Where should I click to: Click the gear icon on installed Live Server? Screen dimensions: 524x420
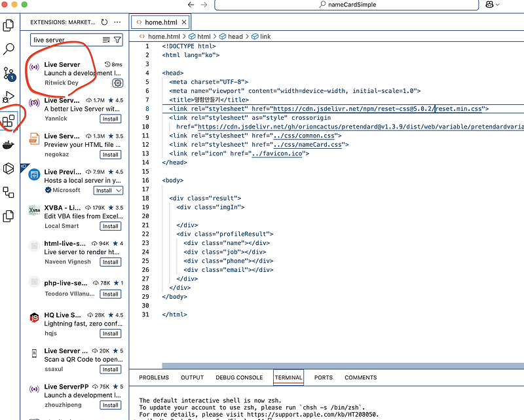[118, 83]
